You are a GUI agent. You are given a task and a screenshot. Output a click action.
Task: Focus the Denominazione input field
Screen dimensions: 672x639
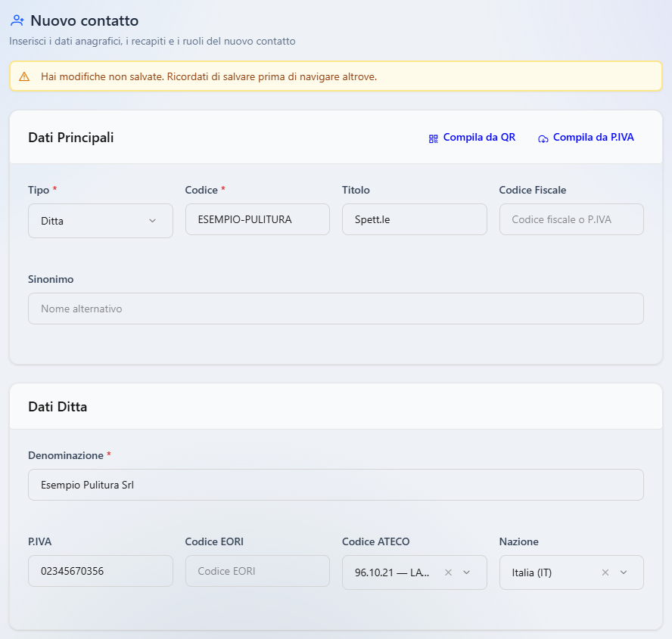pyautogui.click(x=336, y=485)
